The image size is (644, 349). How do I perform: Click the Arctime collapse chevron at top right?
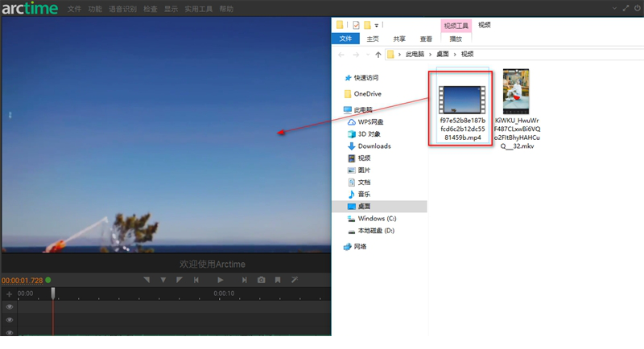click(614, 8)
